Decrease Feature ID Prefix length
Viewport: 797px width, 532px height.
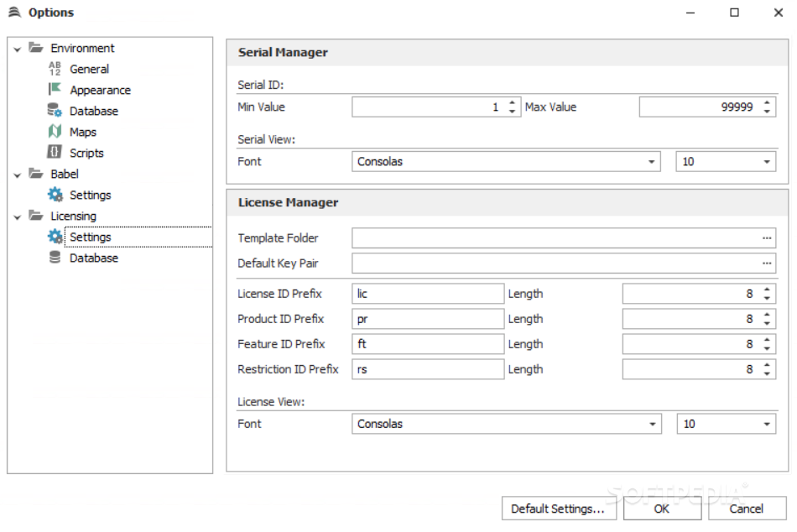[x=767, y=348]
